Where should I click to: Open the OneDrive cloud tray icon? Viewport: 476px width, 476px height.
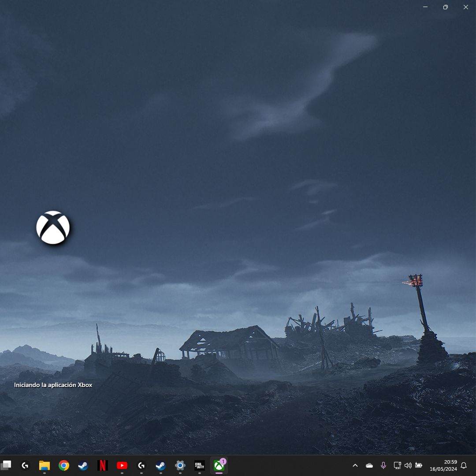[x=369, y=465]
